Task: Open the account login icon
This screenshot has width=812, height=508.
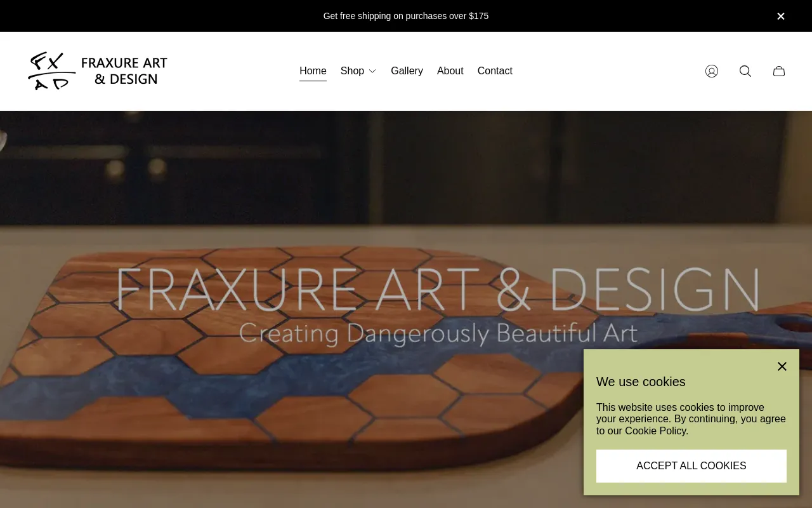Action: 712,71
